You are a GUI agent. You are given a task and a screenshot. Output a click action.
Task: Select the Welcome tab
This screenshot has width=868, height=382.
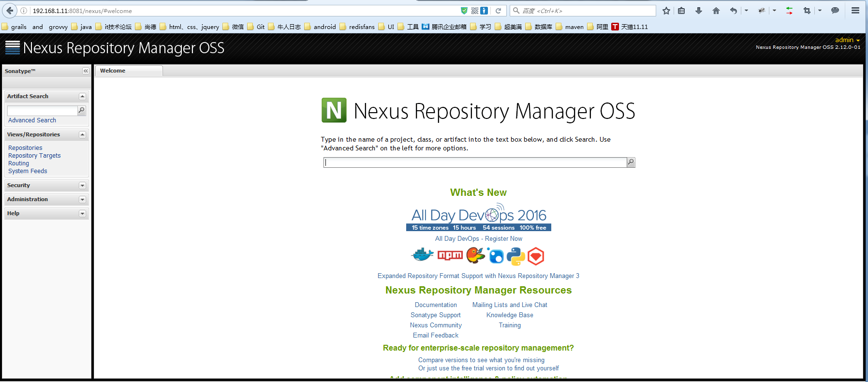129,71
